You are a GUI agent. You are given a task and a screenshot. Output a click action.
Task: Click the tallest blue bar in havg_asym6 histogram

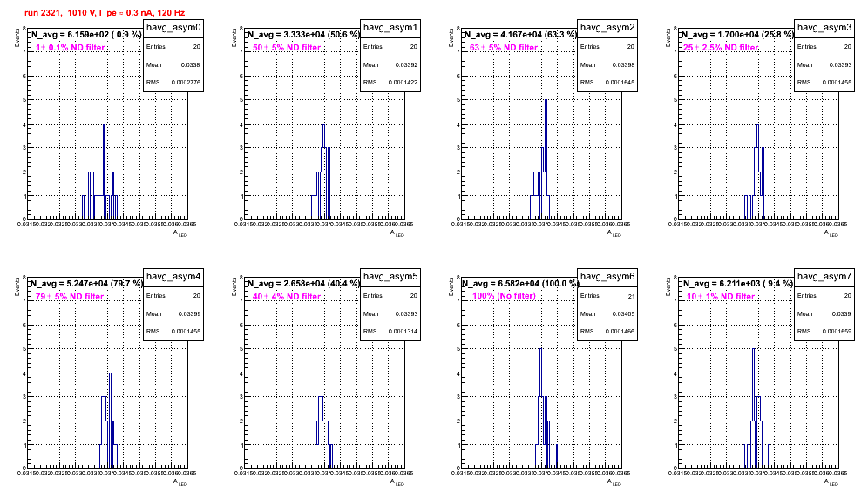coord(541,408)
